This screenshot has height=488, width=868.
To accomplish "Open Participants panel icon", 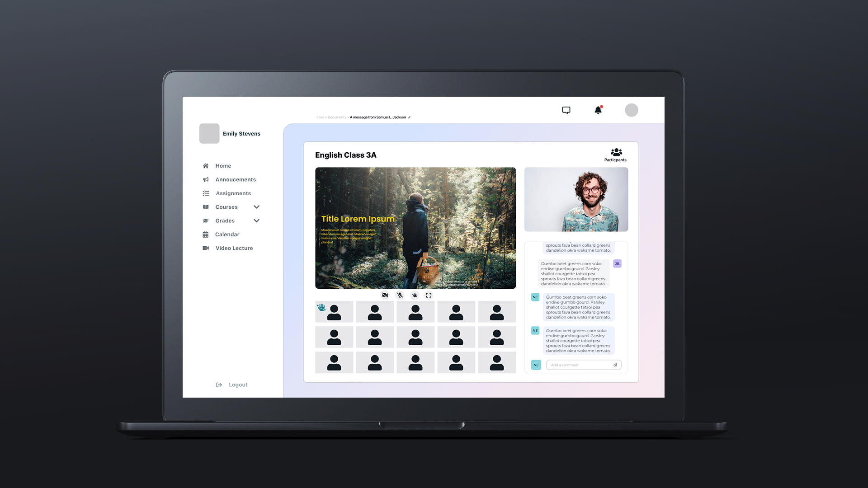I will click(x=616, y=153).
